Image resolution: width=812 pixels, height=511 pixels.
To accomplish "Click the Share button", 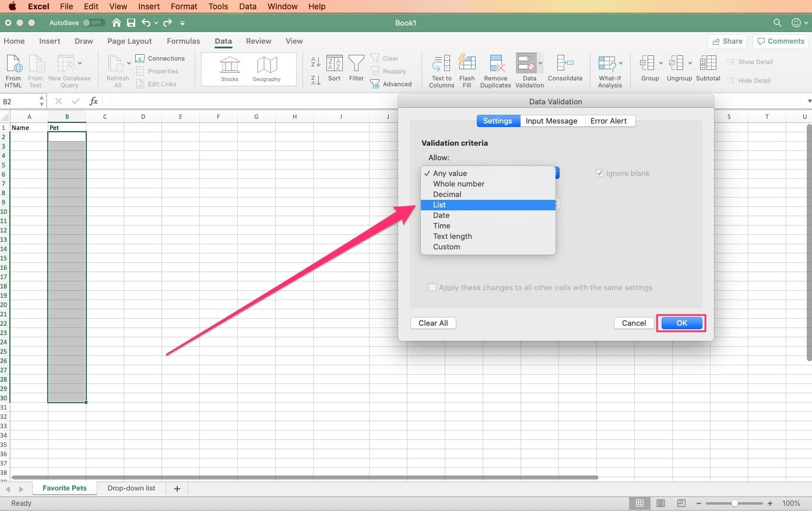I will pos(727,41).
